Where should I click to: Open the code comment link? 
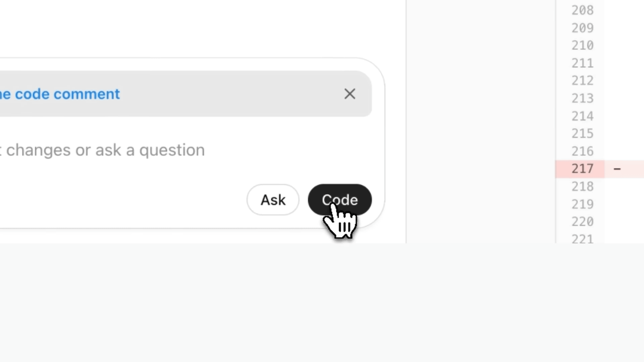(60, 94)
